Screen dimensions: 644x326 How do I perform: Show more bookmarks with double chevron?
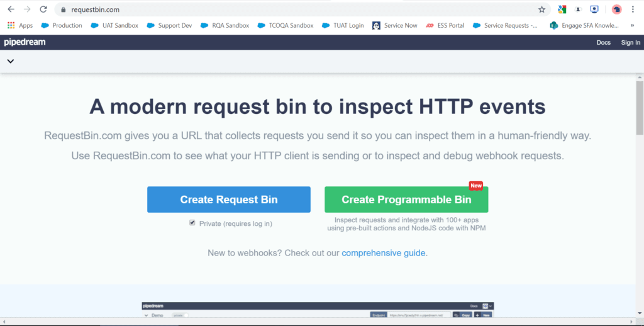(632, 25)
